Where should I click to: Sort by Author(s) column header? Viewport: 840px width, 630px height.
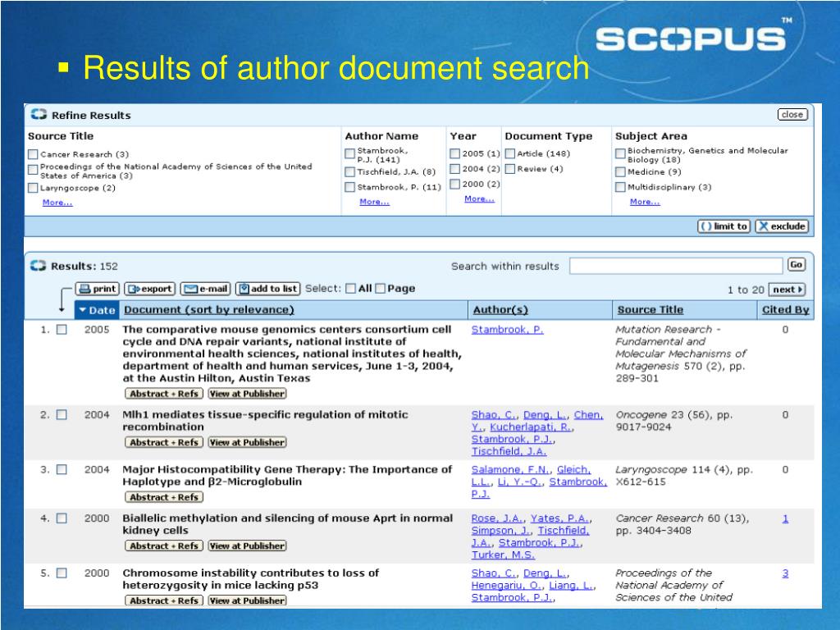[x=500, y=309]
